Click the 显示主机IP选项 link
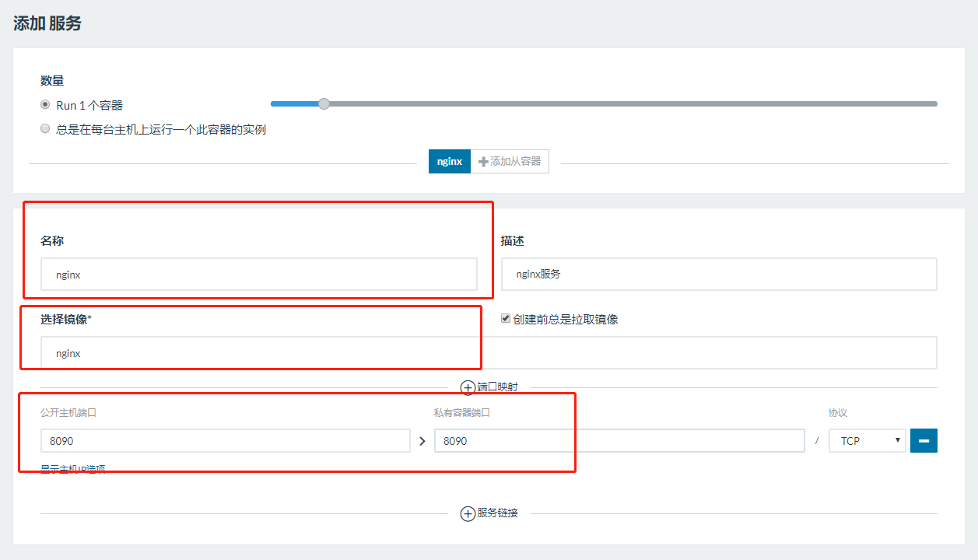 tap(73, 470)
